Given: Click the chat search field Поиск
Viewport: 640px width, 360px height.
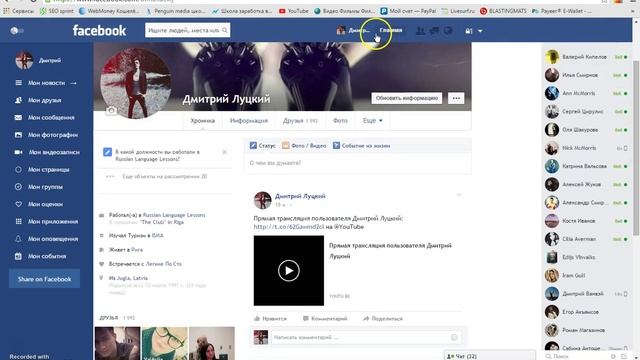Looking at the screenshot, I should tap(578, 356).
